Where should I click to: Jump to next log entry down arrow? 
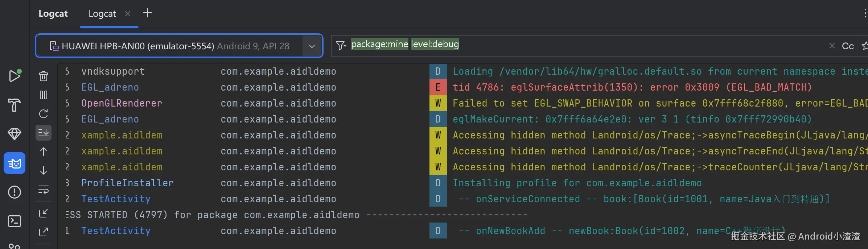44,170
